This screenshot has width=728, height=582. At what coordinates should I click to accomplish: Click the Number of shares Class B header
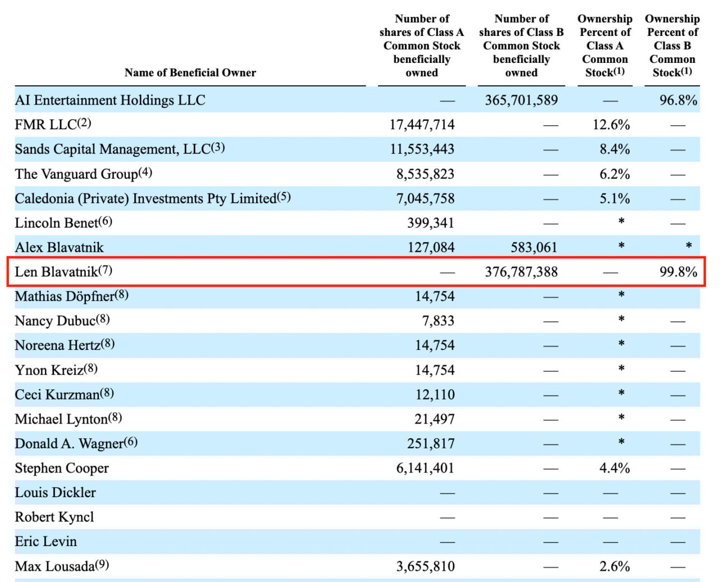[x=521, y=45]
